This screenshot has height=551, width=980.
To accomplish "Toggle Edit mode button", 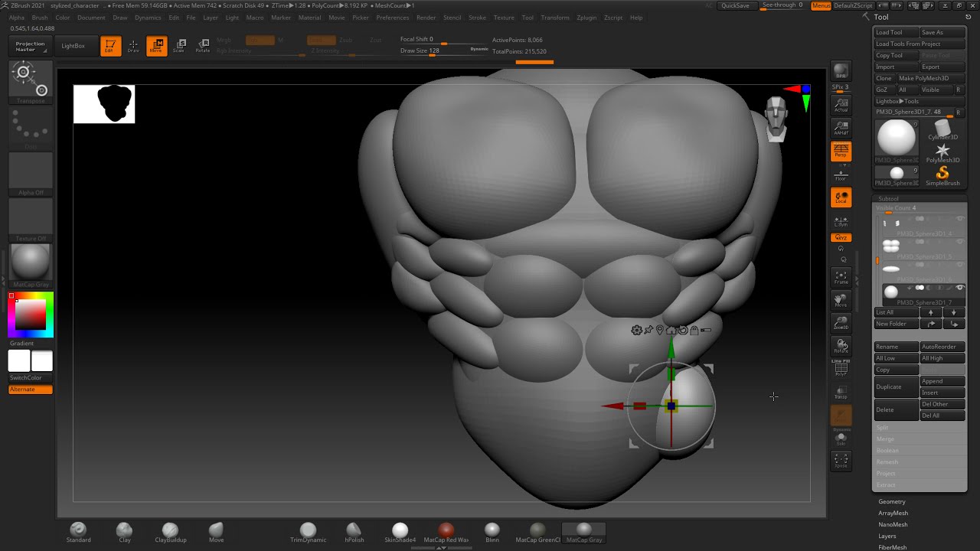I will tap(110, 46).
